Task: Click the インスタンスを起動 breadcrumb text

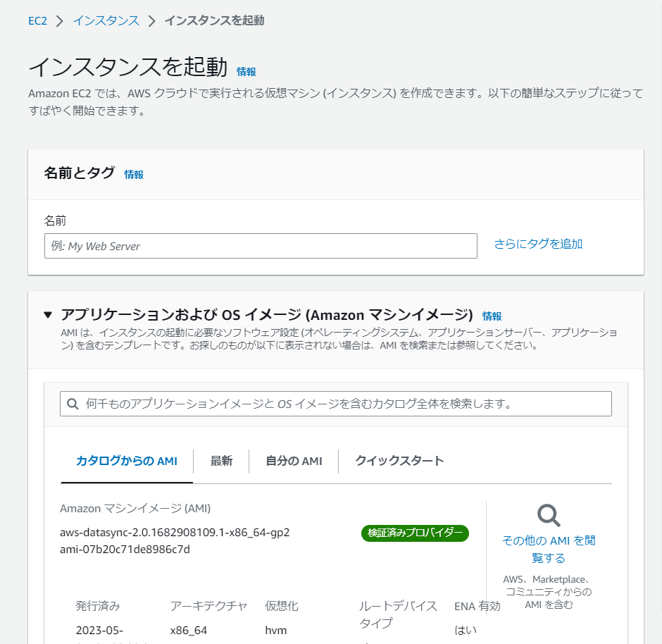Action: coord(215,20)
